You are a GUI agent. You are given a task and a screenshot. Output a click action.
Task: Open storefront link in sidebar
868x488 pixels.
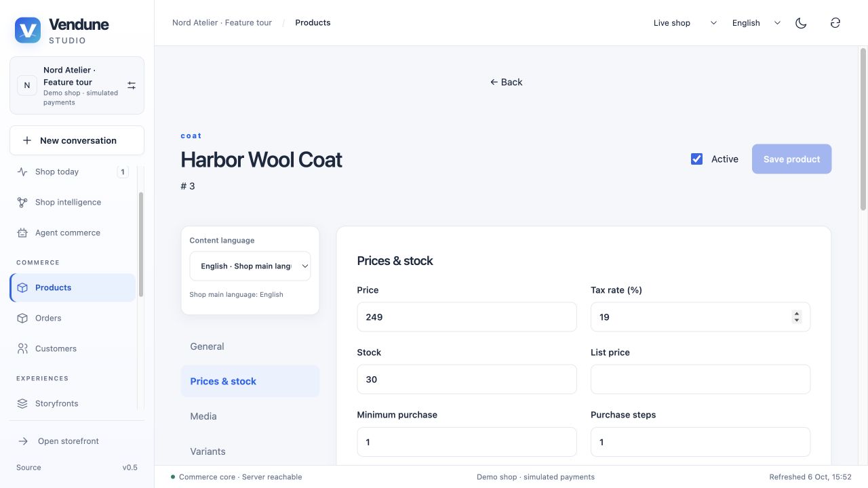point(77,441)
